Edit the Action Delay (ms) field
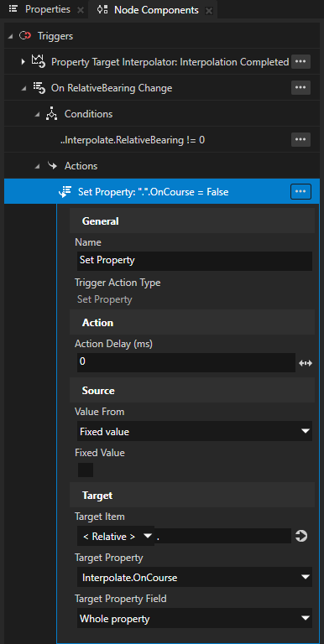The height and width of the screenshot is (644, 324). (186, 362)
